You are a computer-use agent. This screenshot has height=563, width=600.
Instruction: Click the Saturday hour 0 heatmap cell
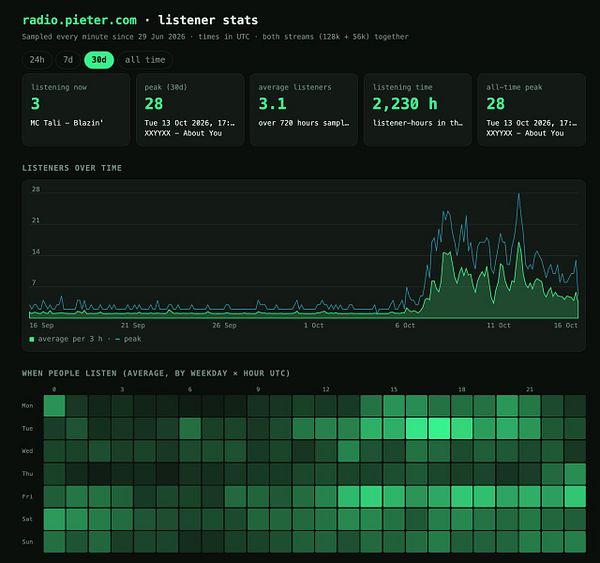(x=54, y=519)
